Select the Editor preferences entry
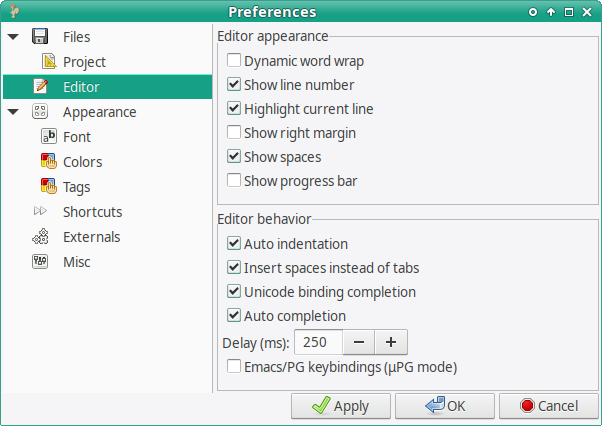This screenshot has height=426, width=602. [x=108, y=87]
